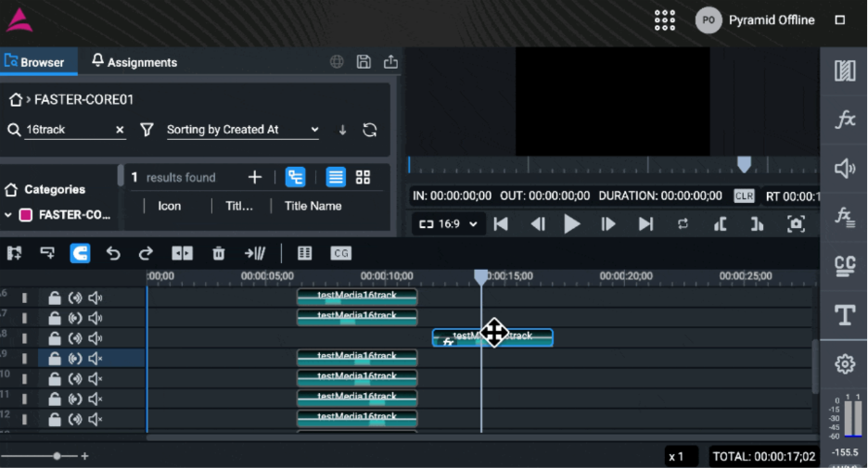Open the Sorting by Created At dropdown
The image size is (868, 468).
(x=243, y=130)
